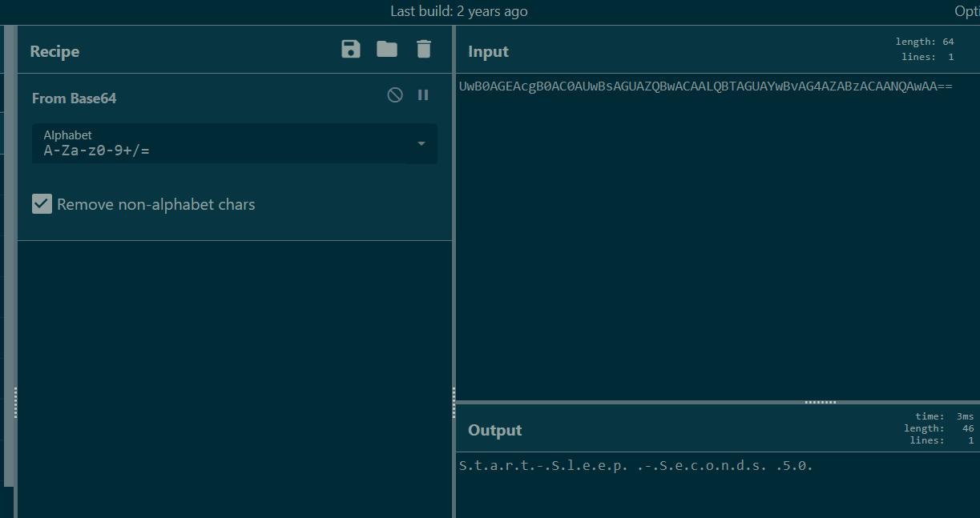
Task: Click inside the Input Base64 text
Action: pos(705,86)
